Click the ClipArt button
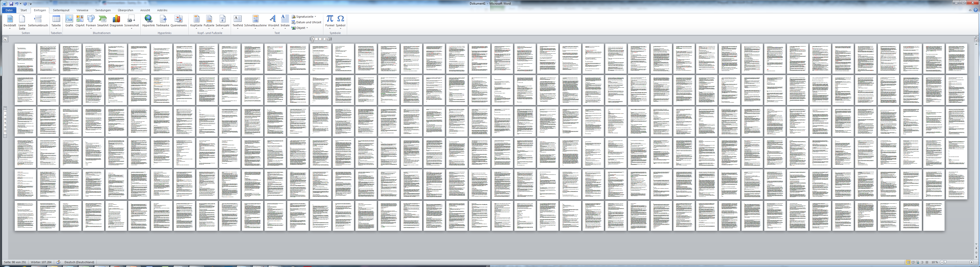Image resolution: width=980 pixels, height=267 pixels. (80, 20)
